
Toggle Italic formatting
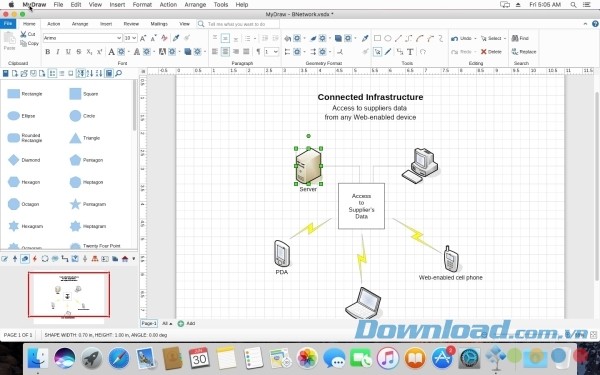point(58,51)
